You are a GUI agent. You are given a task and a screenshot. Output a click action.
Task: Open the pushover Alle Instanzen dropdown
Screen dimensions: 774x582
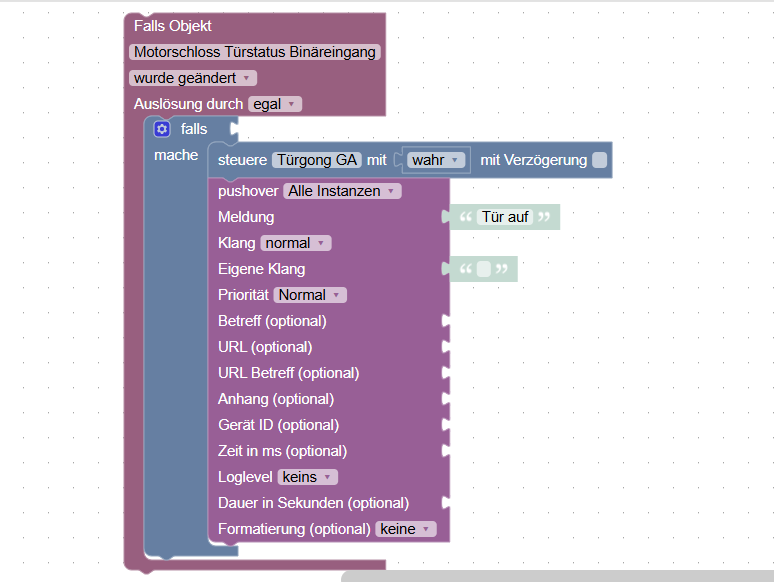(x=343, y=191)
